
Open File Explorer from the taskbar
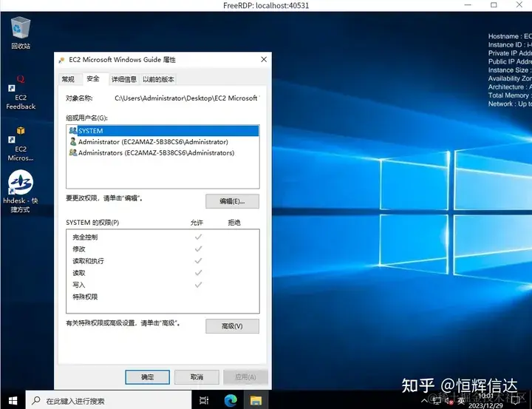(x=256, y=401)
